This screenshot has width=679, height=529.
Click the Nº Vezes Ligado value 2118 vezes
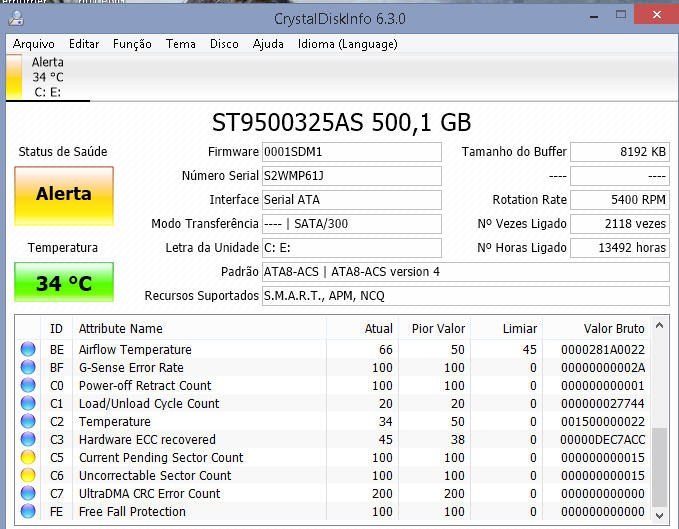620,224
